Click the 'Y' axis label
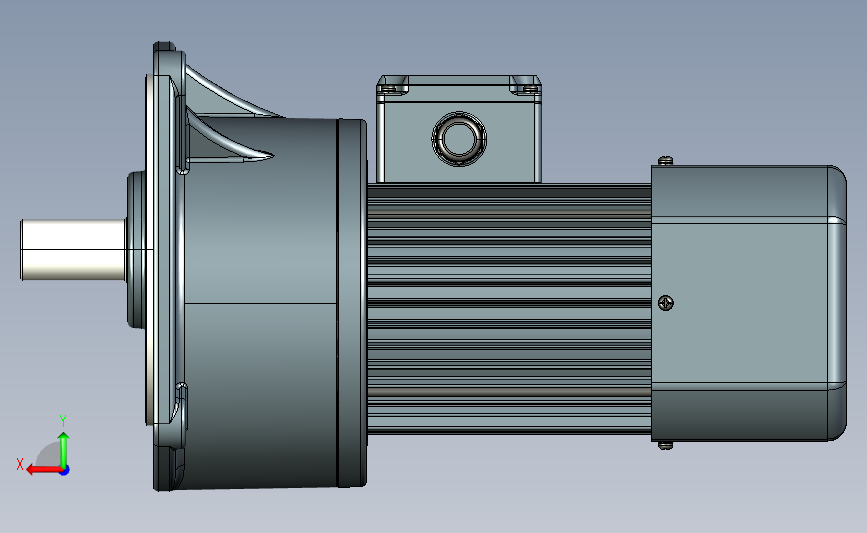This screenshot has width=867, height=533. (63, 422)
